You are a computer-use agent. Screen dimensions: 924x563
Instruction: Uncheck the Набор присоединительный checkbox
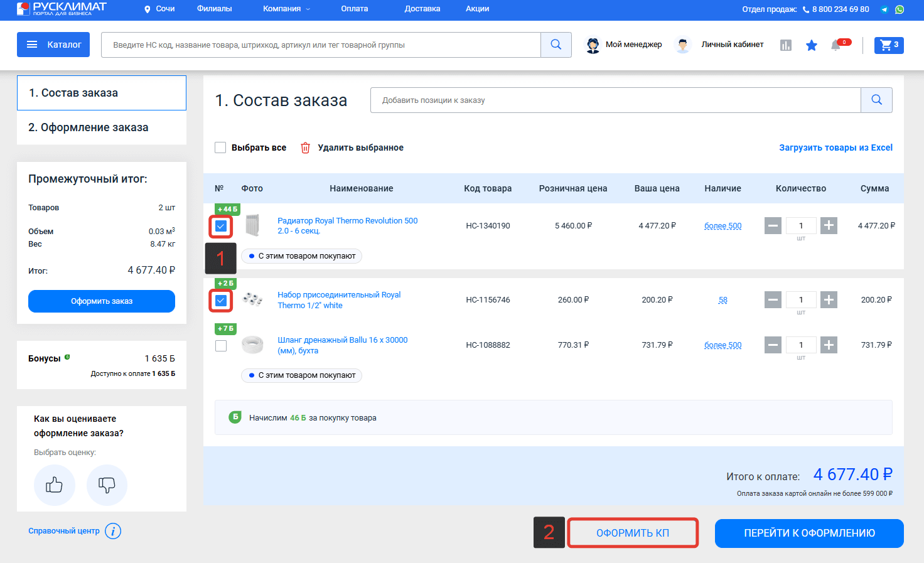click(221, 301)
